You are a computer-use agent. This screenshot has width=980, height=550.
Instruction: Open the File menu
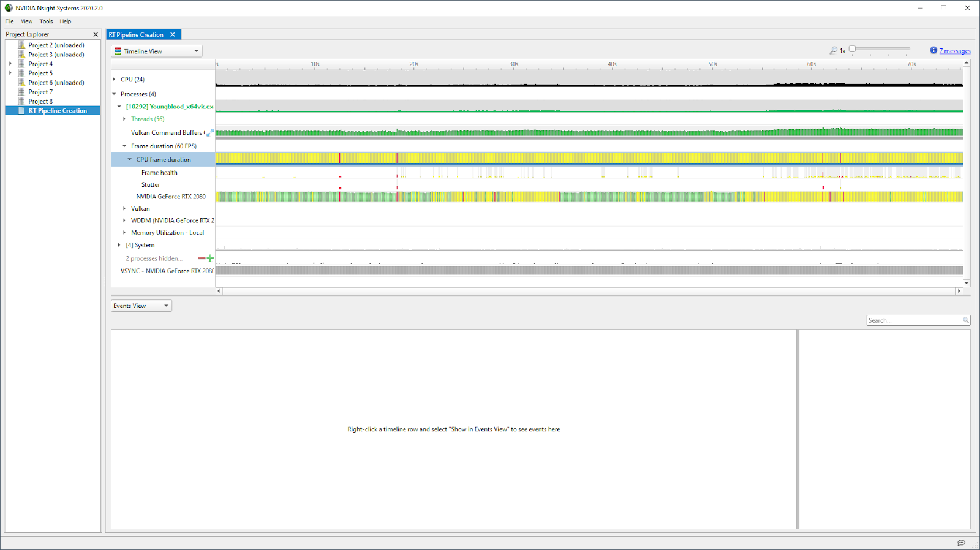coord(9,21)
